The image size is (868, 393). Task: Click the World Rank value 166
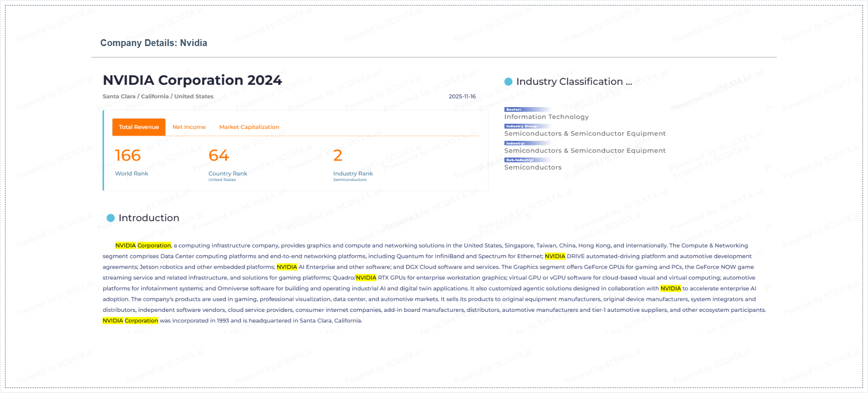(128, 155)
